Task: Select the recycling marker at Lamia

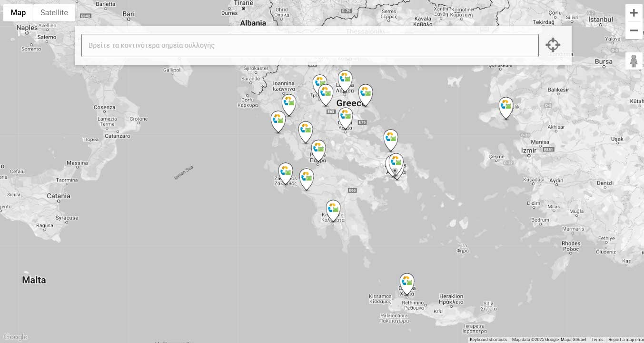Action: [x=346, y=117]
